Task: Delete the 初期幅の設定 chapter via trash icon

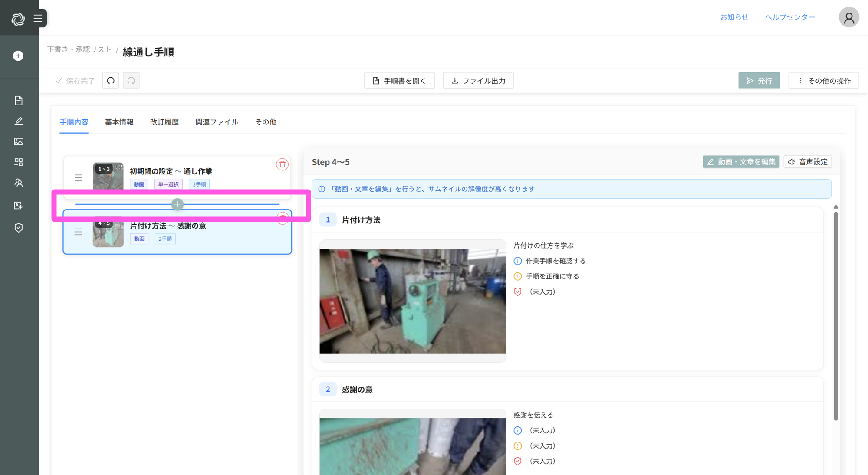Action: [x=282, y=164]
